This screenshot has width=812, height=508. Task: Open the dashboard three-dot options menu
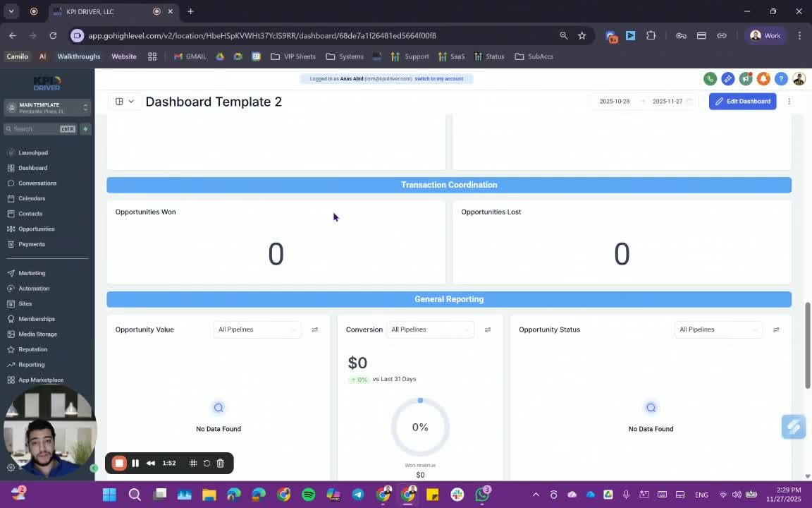click(789, 102)
